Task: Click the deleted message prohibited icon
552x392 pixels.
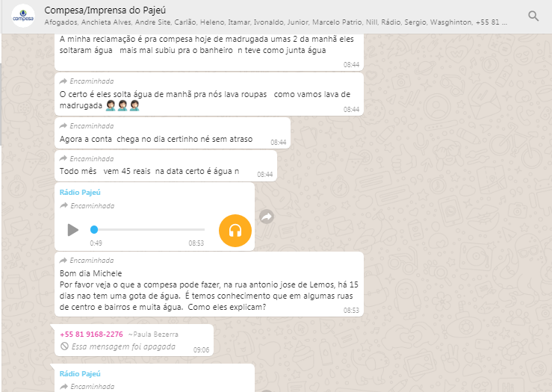Action: pyautogui.click(x=64, y=347)
